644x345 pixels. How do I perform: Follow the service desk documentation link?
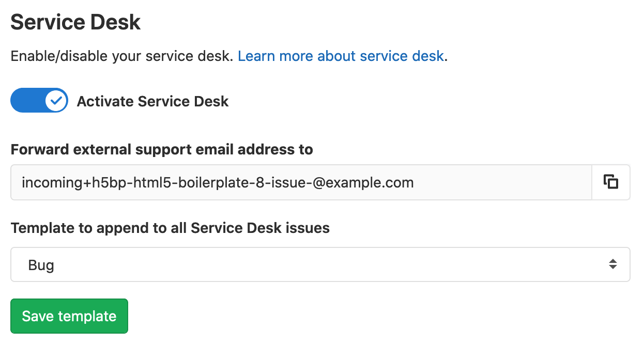[x=341, y=56]
